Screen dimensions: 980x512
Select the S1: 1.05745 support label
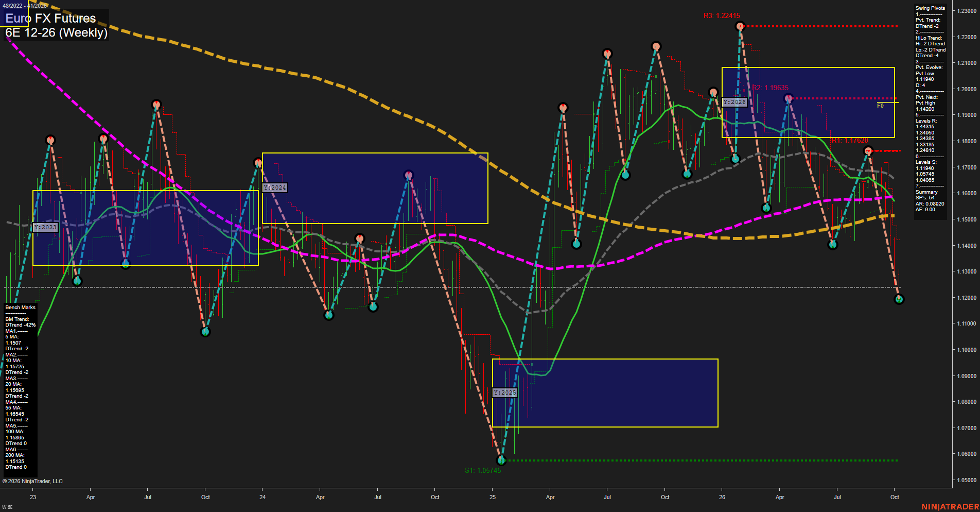pyautogui.click(x=483, y=470)
